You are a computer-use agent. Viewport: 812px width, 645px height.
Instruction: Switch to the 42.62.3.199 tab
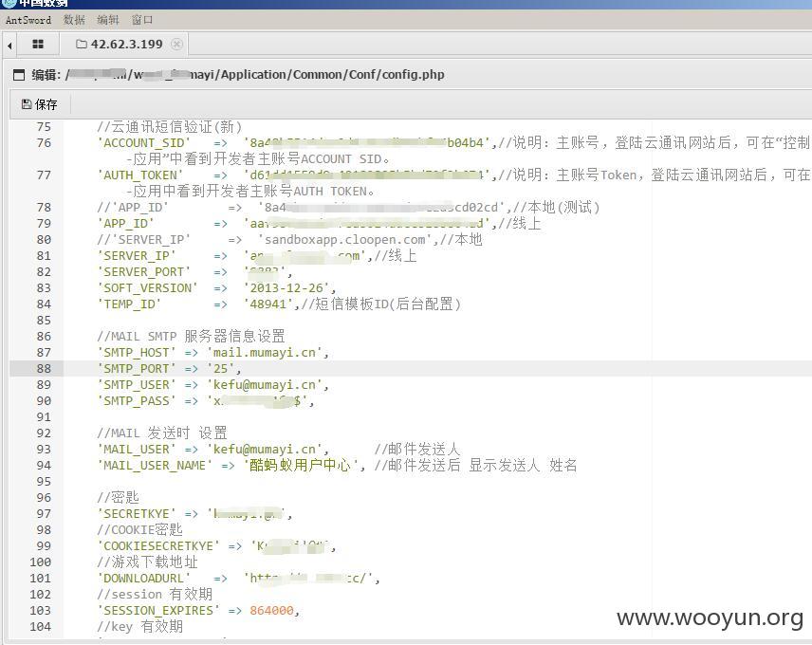(x=126, y=44)
